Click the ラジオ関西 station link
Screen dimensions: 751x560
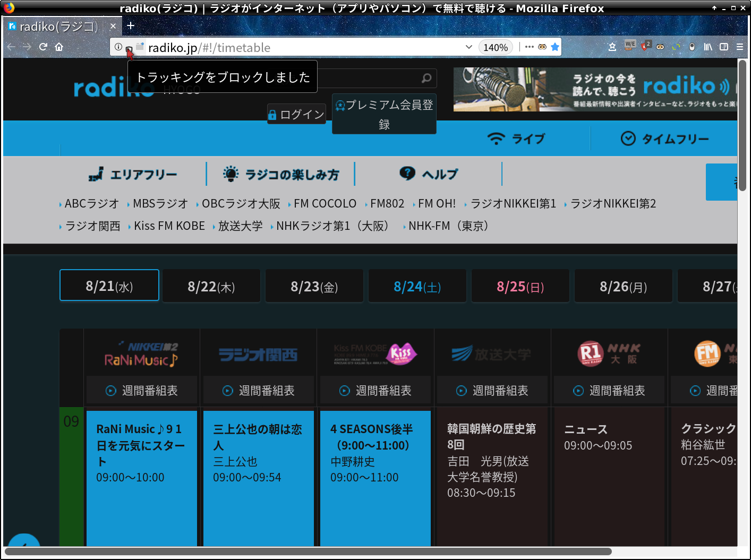click(92, 226)
